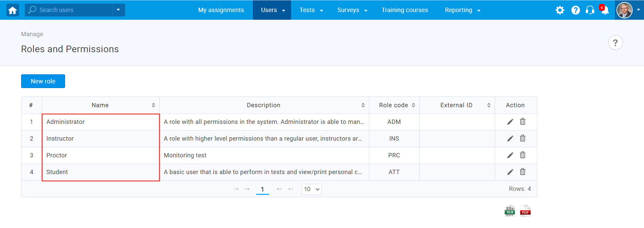Open Training courses page

(405, 10)
